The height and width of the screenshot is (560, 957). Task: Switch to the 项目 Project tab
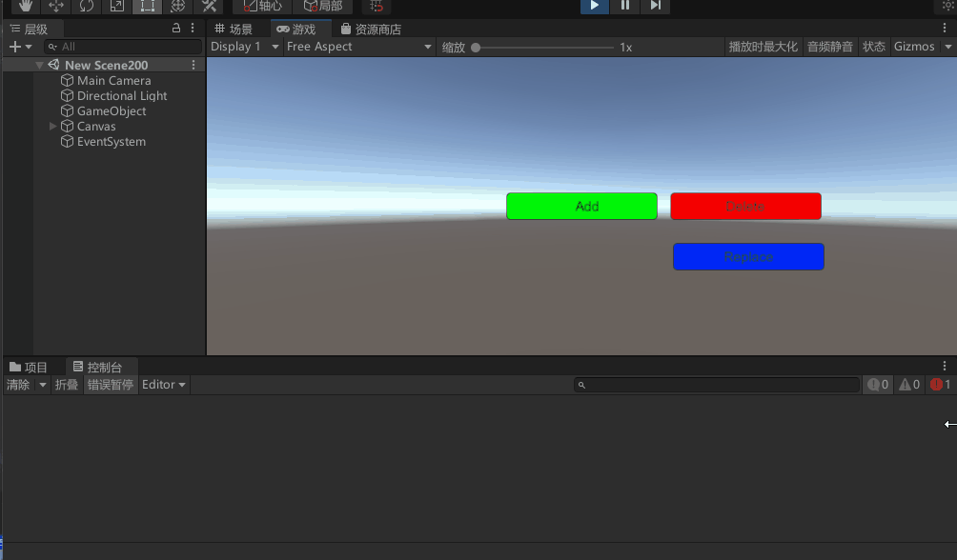(x=28, y=367)
